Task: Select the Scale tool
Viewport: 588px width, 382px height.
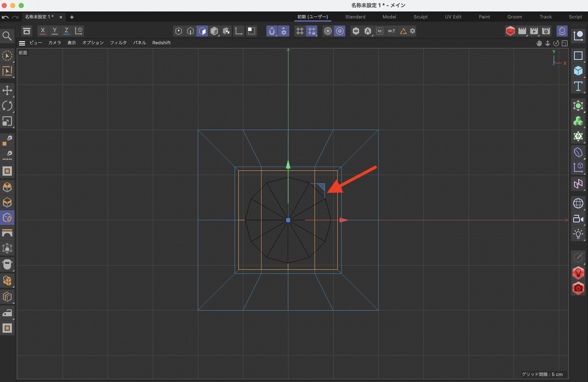Action: coord(7,121)
